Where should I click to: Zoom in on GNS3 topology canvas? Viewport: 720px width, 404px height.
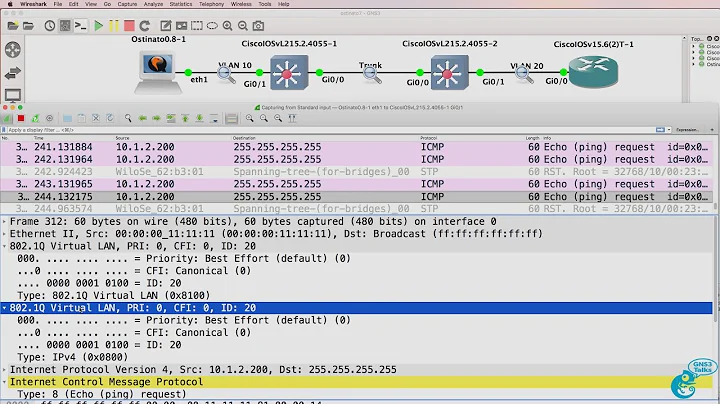227,26
